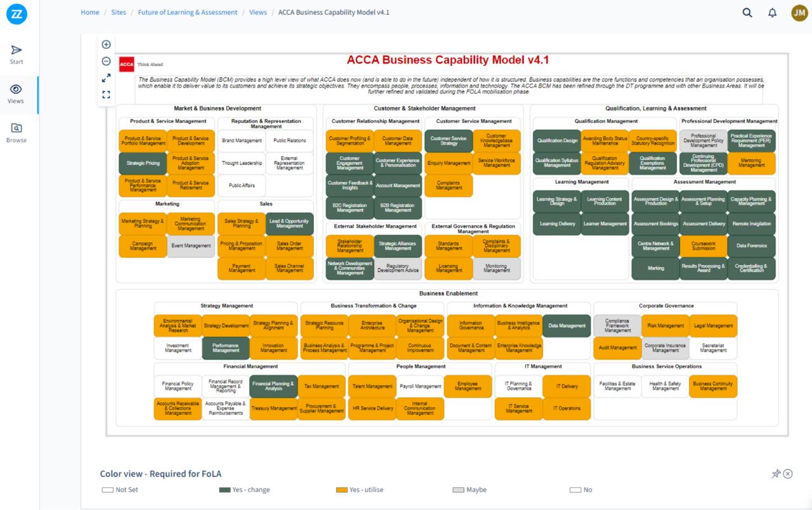812x510 pixels.
Task: Close the Color view legend
Action: click(x=788, y=474)
